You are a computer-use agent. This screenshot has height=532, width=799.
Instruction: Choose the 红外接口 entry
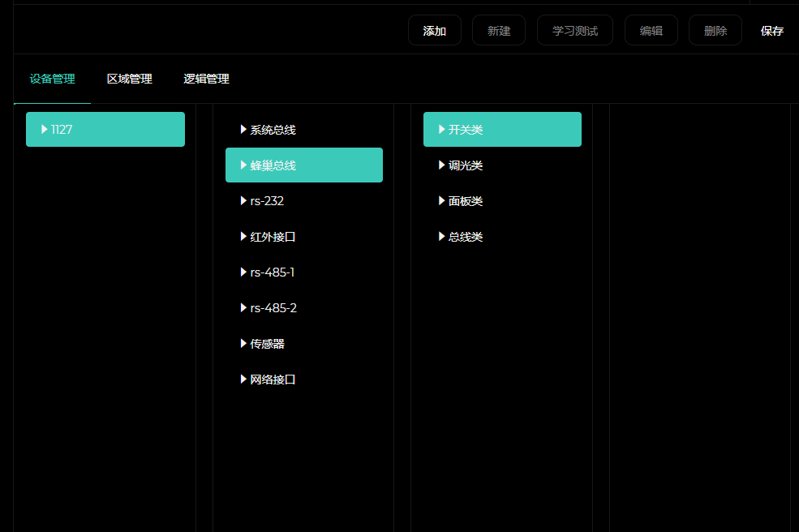click(273, 237)
